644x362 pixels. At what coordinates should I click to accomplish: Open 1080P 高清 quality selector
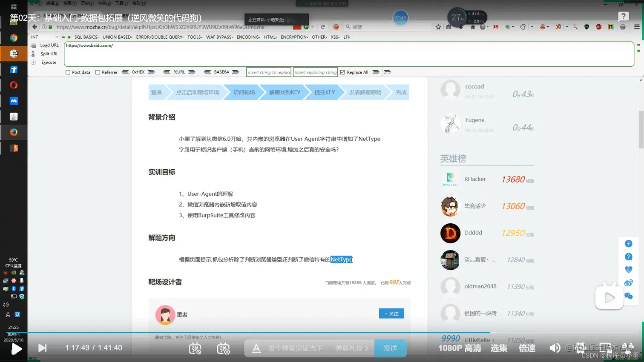460,348
